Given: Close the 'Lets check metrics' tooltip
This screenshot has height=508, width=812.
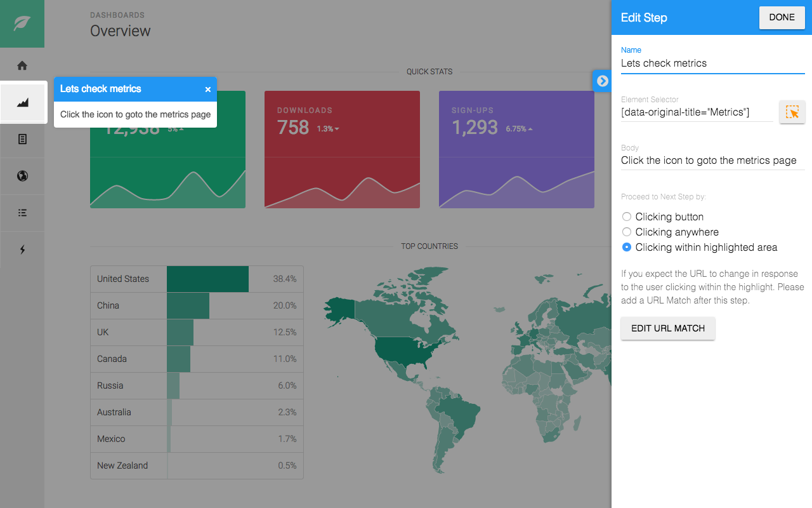Looking at the screenshot, I should (207, 90).
